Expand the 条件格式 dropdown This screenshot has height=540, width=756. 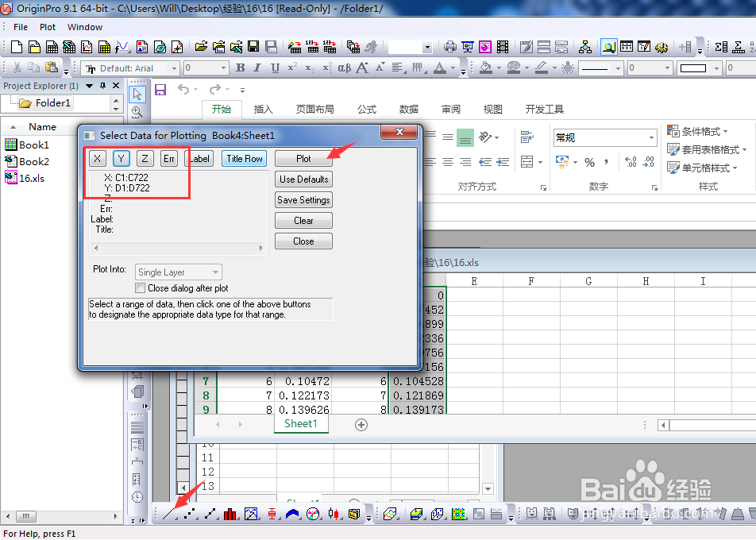pyautogui.click(x=698, y=131)
